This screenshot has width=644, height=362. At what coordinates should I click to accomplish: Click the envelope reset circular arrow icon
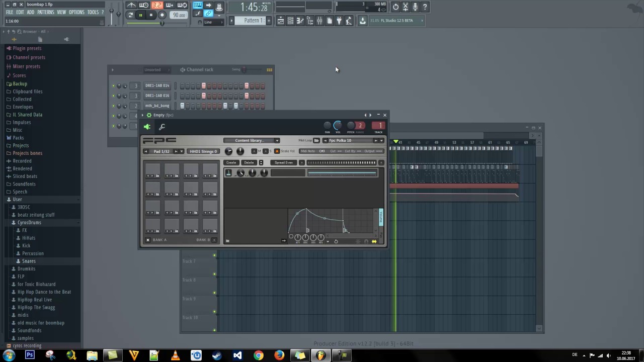336,241
